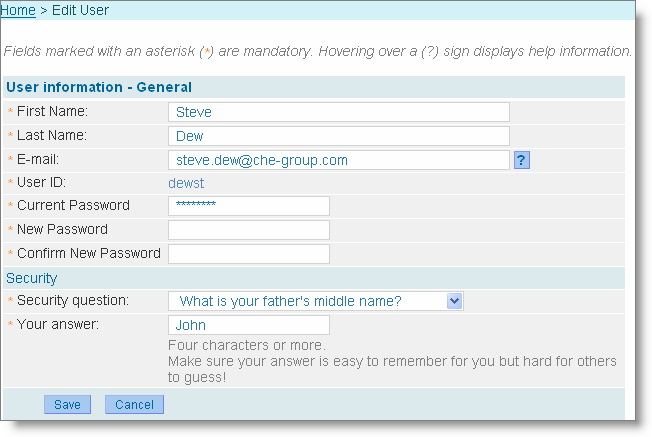
Task: Click the Cancel button
Action: pos(134,405)
